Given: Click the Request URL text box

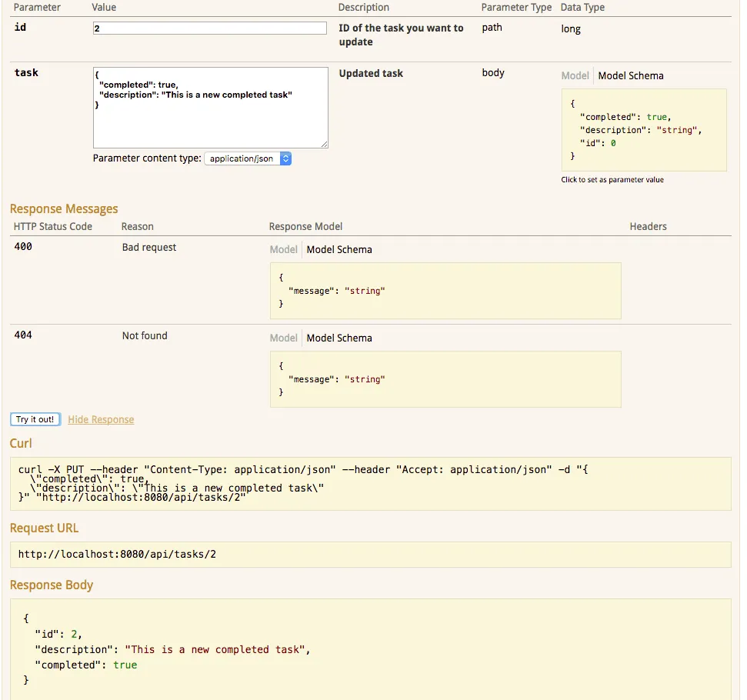Looking at the screenshot, I should tap(370, 554).
